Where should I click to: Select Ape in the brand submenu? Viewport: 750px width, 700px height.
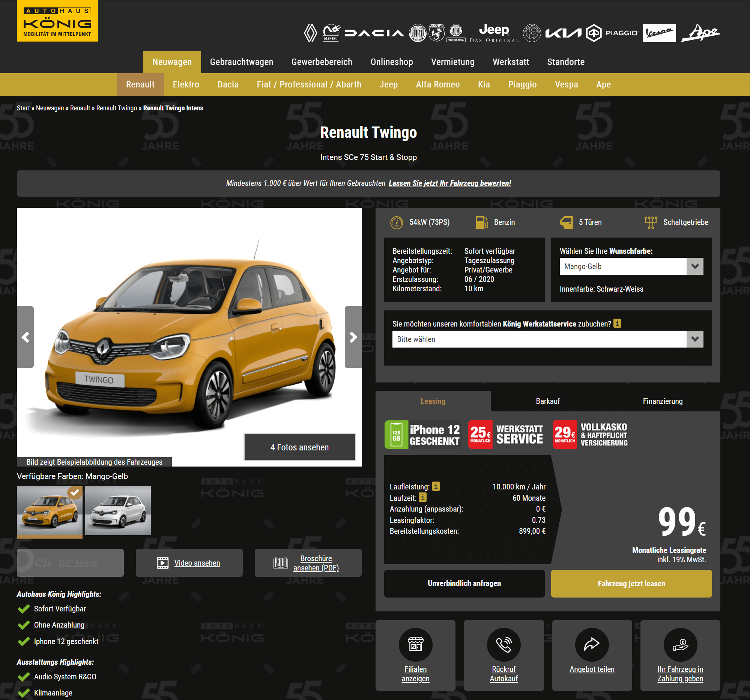(x=603, y=84)
